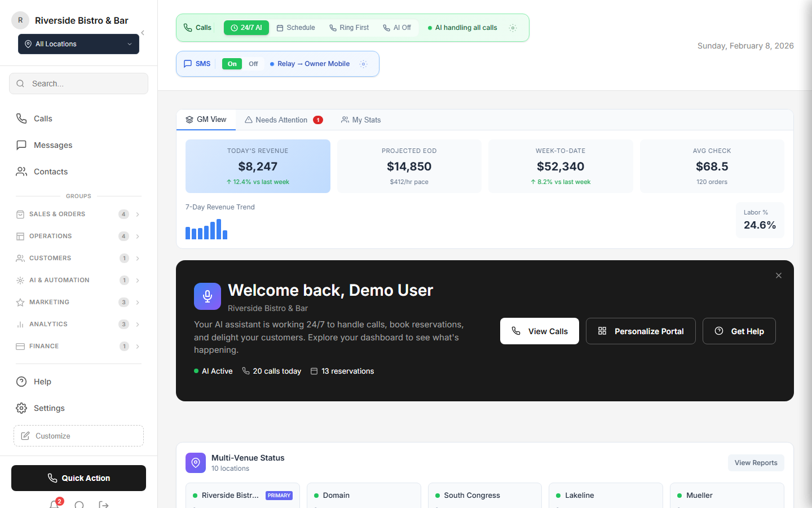
Task: Switch call handling to Ring First
Action: click(x=348, y=27)
